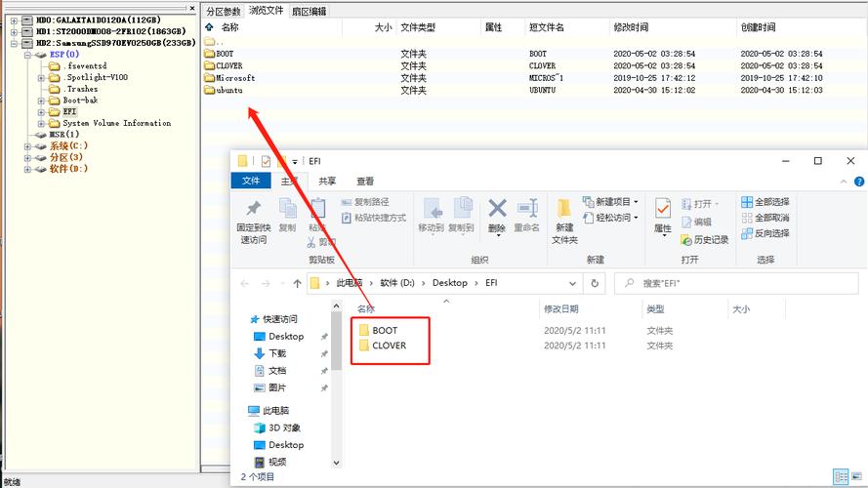Click 软件 (D:) in the address path

pyautogui.click(x=397, y=283)
